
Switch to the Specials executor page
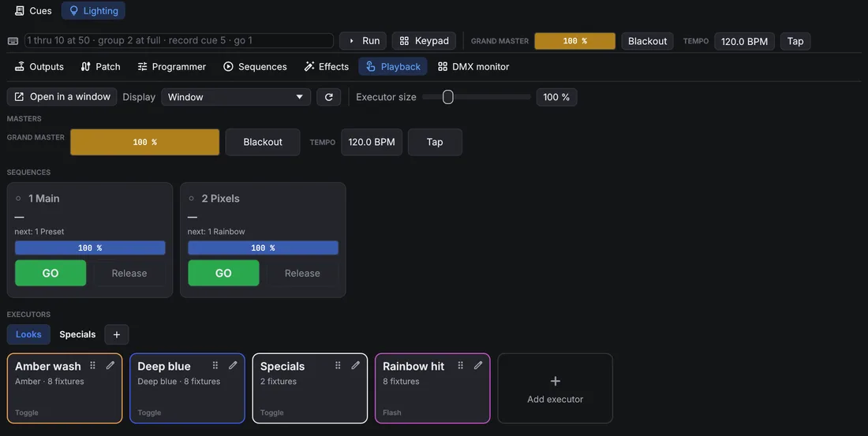(77, 334)
